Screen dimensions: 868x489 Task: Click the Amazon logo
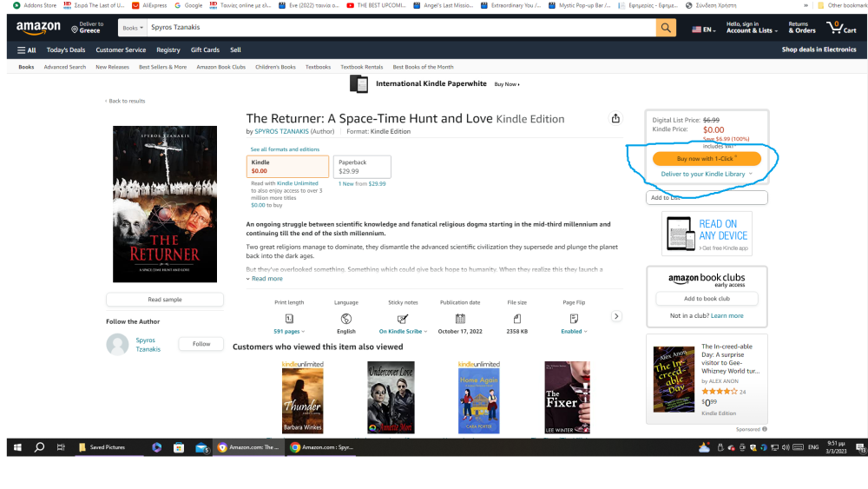coord(38,27)
